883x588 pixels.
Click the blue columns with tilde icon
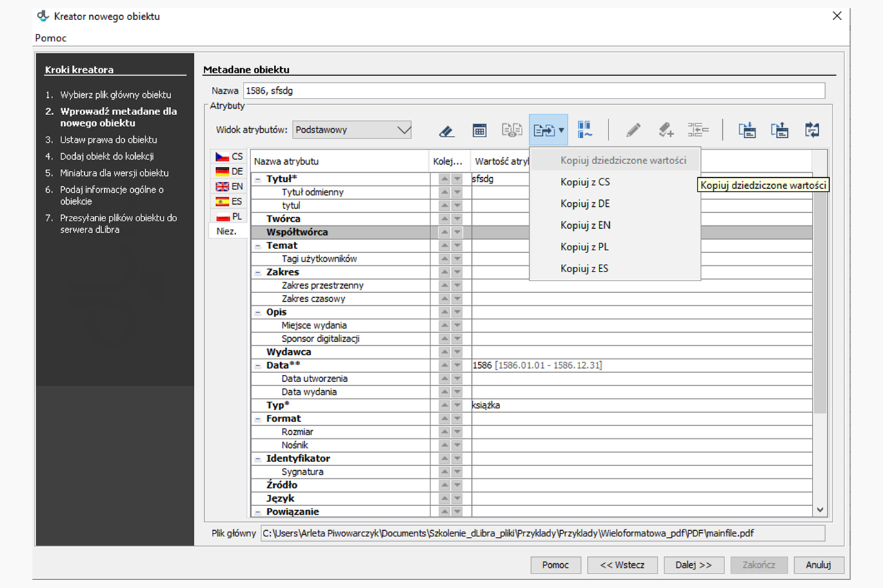[585, 130]
